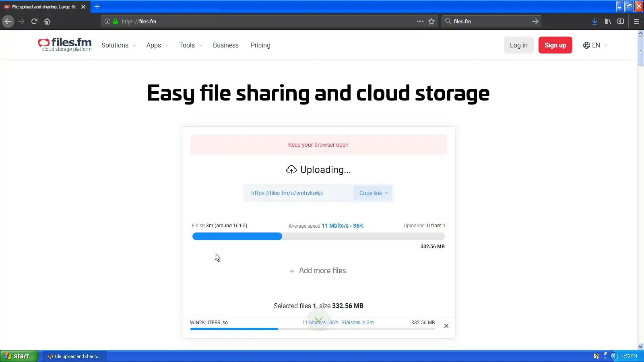This screenshot has height=362, width=644.
Task: Click the green secure padlock icon
Action: (x=116, y=21)
